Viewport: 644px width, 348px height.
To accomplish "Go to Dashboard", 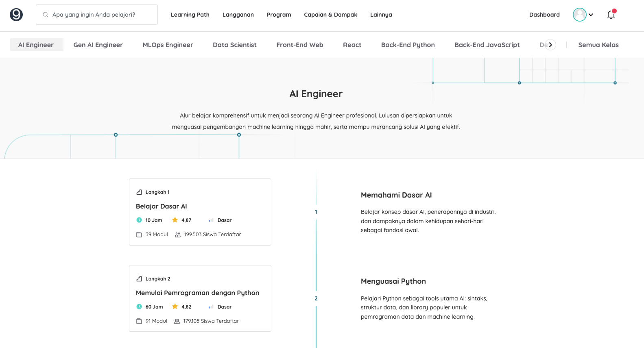I will (x=544, y=15).
